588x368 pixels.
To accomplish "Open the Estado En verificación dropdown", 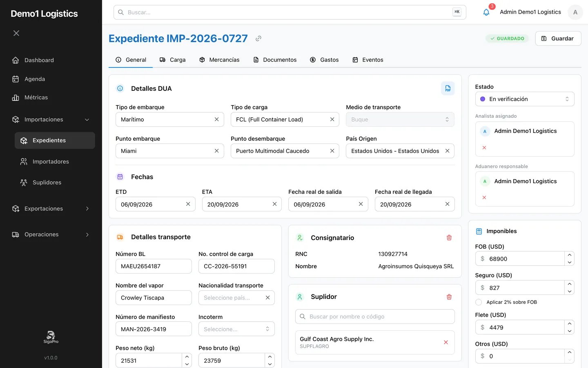I will (x=525, y=99).
